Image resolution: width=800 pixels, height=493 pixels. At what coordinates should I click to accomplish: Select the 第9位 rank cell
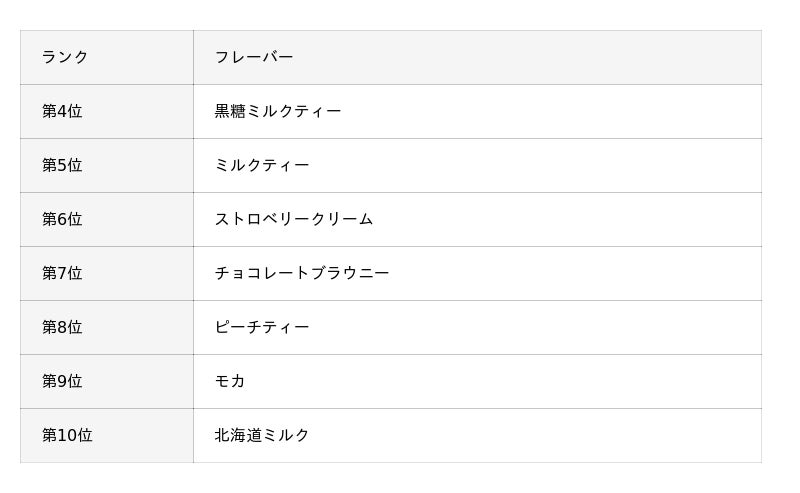(62, 381)
